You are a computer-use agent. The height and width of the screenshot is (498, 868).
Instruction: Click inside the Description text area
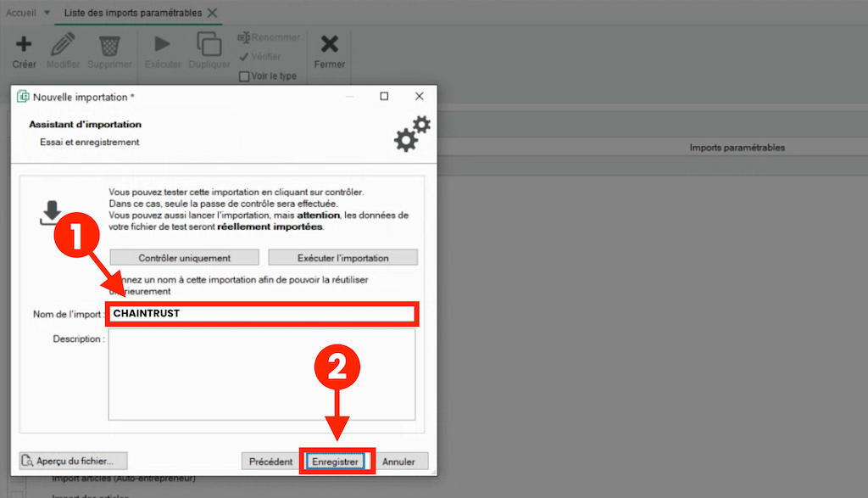click(x=262, y=374)
